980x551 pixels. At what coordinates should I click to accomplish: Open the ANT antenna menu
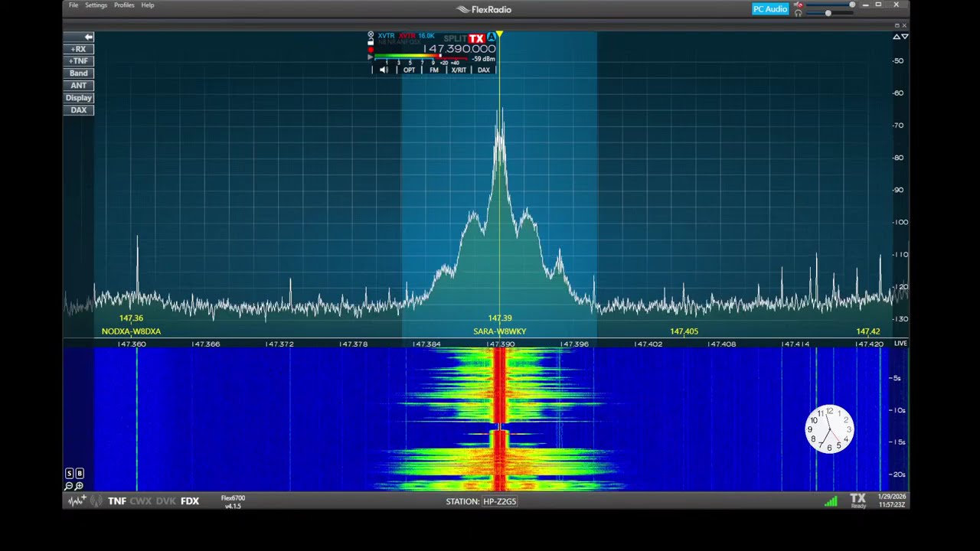[79, 86]
